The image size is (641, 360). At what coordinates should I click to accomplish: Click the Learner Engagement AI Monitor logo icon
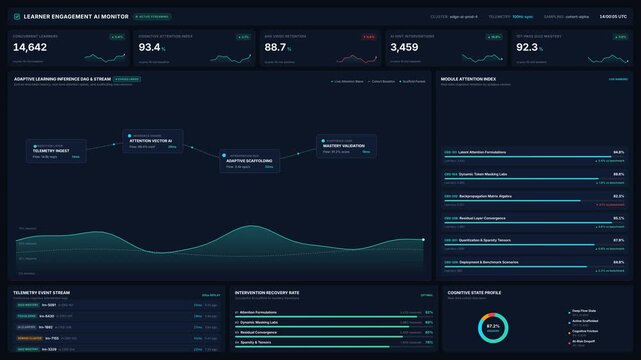[x=17, y=17]
